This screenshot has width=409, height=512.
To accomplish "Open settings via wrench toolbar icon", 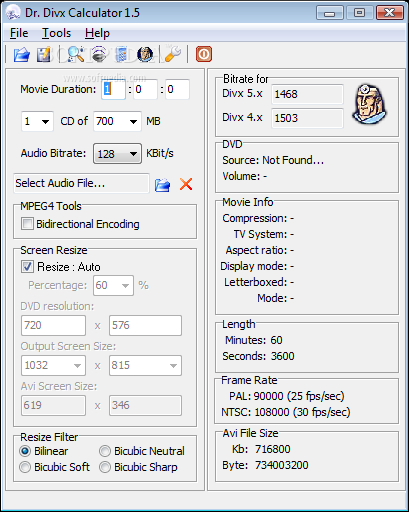I will click(x=173, y=54).
